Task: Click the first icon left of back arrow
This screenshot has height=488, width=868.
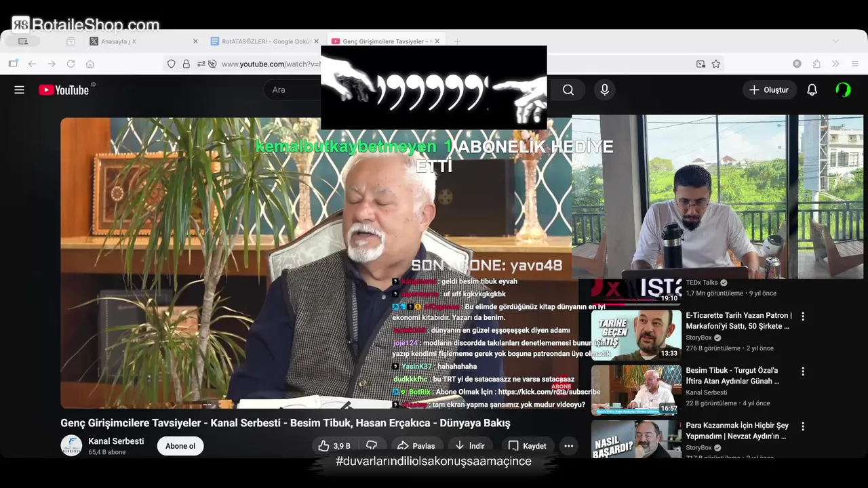Action: [x=13, y=64]
